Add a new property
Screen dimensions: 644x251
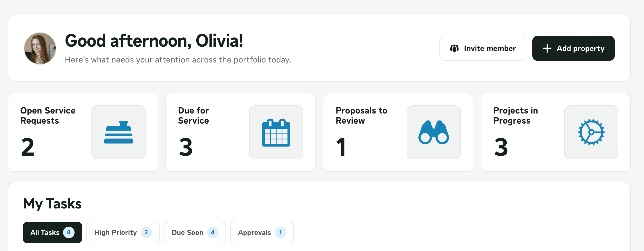574,48
